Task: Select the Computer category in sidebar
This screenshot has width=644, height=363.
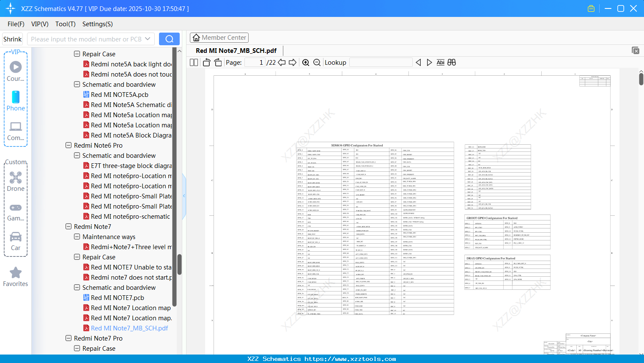Action: (16, 131)
